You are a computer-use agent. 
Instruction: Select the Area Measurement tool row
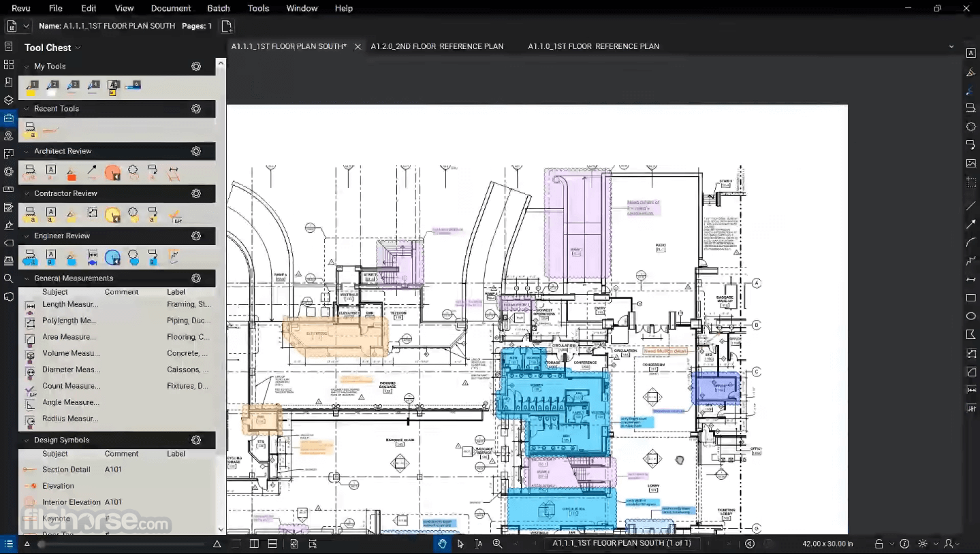pyautogui.click(x=117, y=337)
